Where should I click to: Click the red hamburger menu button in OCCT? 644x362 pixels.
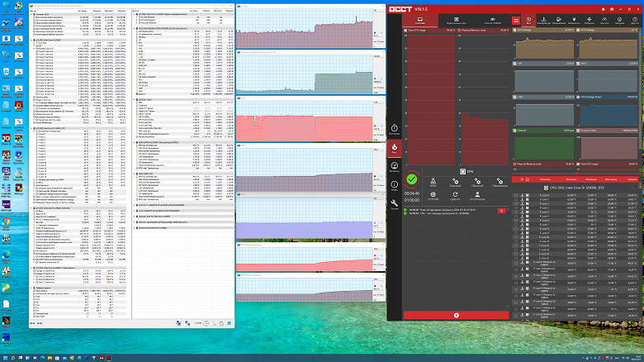[516, 20]
